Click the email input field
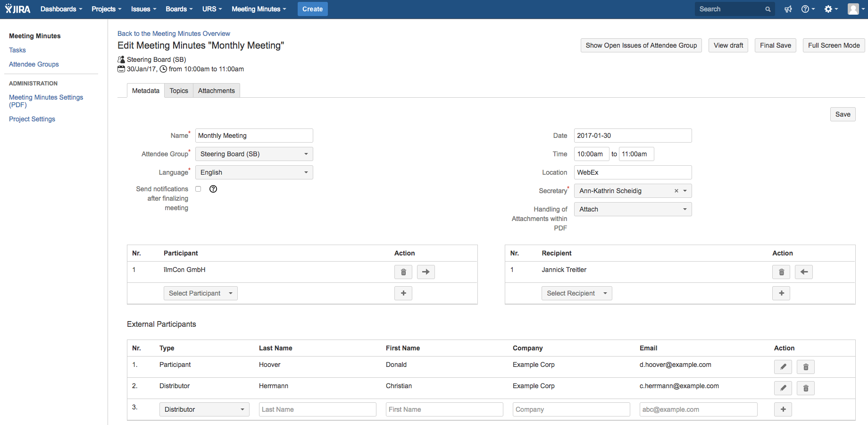 699,409
